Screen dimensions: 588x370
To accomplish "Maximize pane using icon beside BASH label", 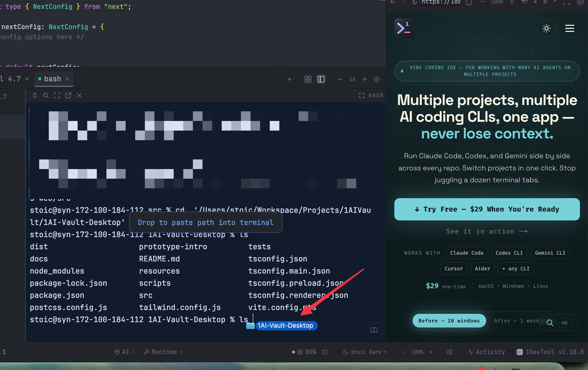I will click(x=362, y=95).
